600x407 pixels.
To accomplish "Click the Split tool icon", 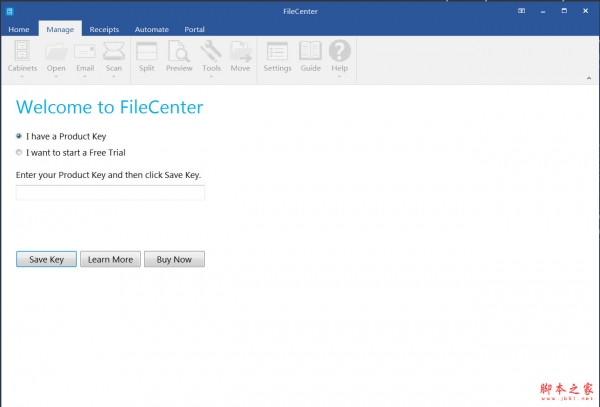I will 147,52.
